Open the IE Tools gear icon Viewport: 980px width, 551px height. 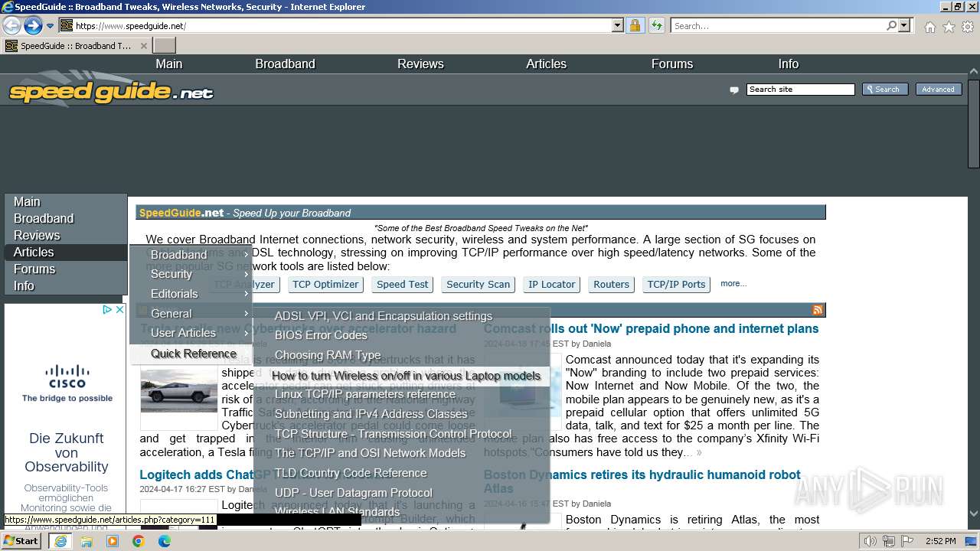pyautogui.click(x=968, y=27)
